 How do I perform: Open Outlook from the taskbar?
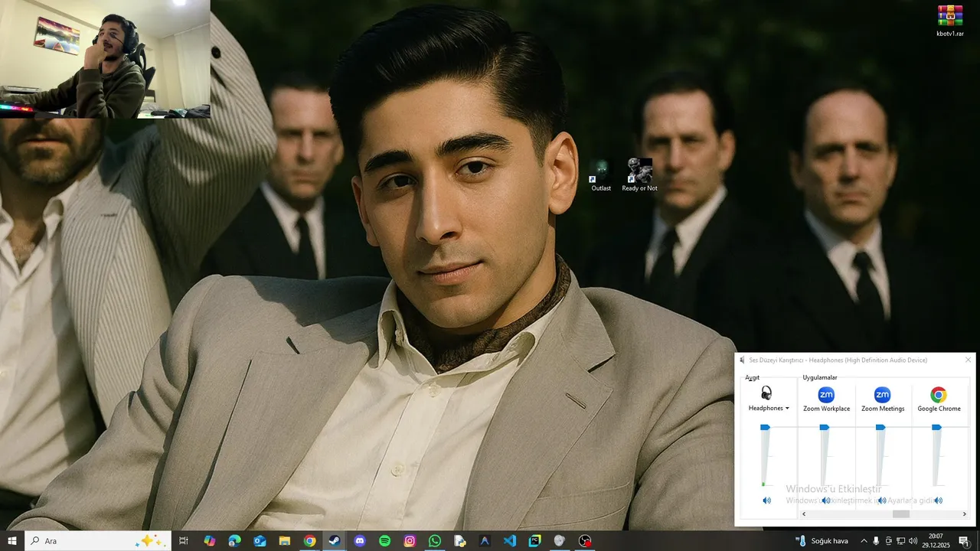[x=260, y=541]
